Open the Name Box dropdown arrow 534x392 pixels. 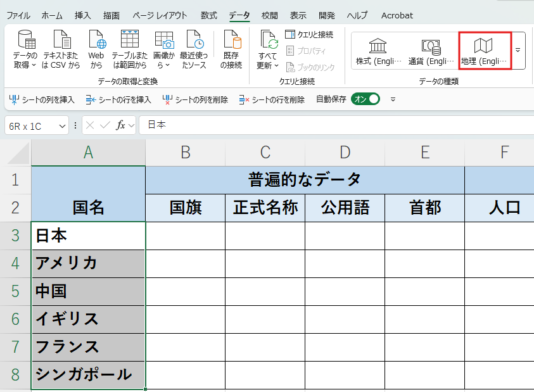click(62, 127)
